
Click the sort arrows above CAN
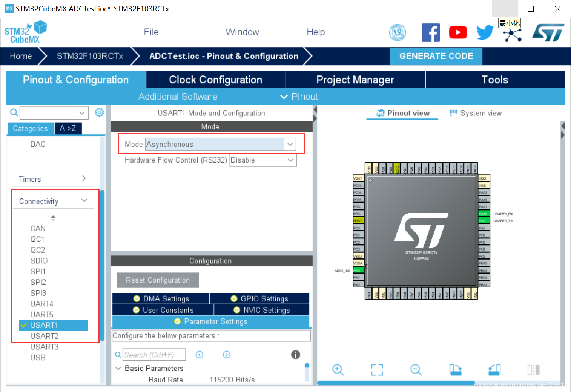tap(53, 218)
